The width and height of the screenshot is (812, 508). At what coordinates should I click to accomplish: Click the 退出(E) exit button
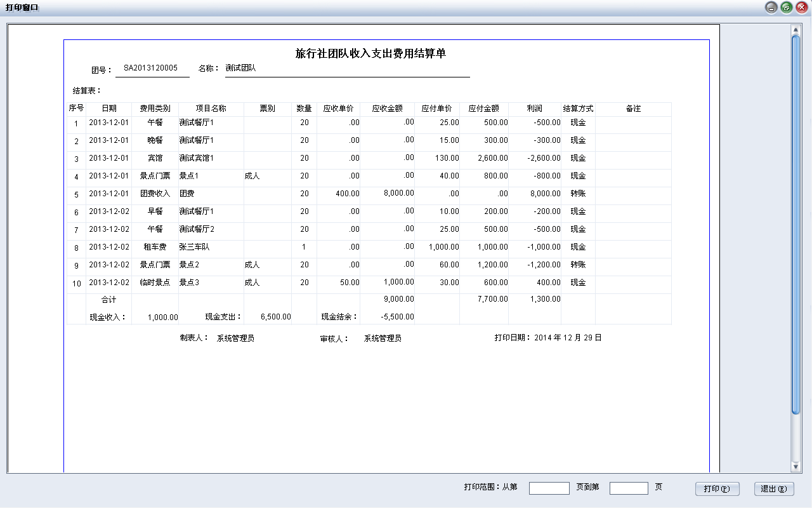(x=774, y=489)
